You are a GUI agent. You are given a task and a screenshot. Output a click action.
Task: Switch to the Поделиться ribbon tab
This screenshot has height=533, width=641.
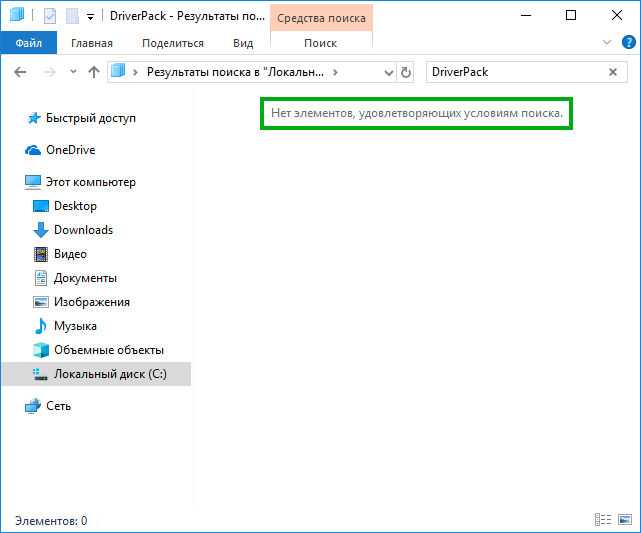tap(173, 43)
